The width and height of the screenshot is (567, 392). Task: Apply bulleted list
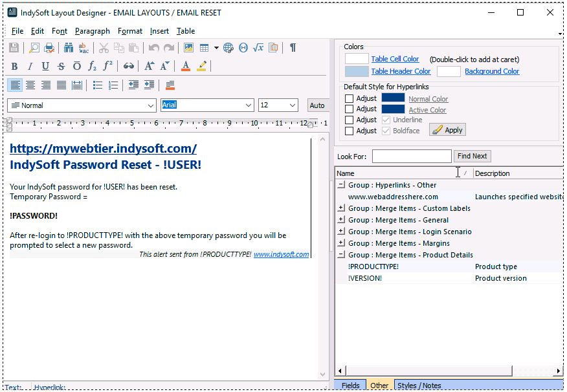(98, 85)
